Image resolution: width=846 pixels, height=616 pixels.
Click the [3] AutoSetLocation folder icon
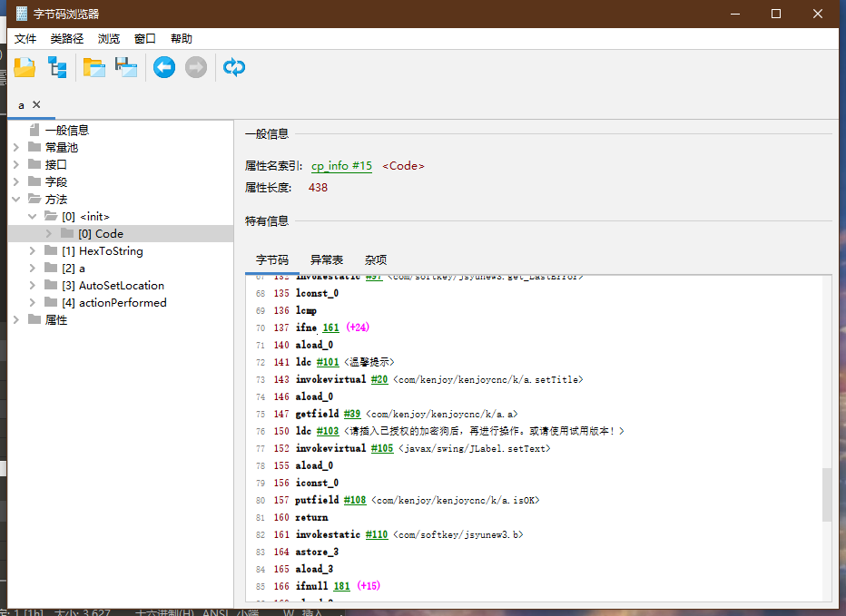pos(51,286)
